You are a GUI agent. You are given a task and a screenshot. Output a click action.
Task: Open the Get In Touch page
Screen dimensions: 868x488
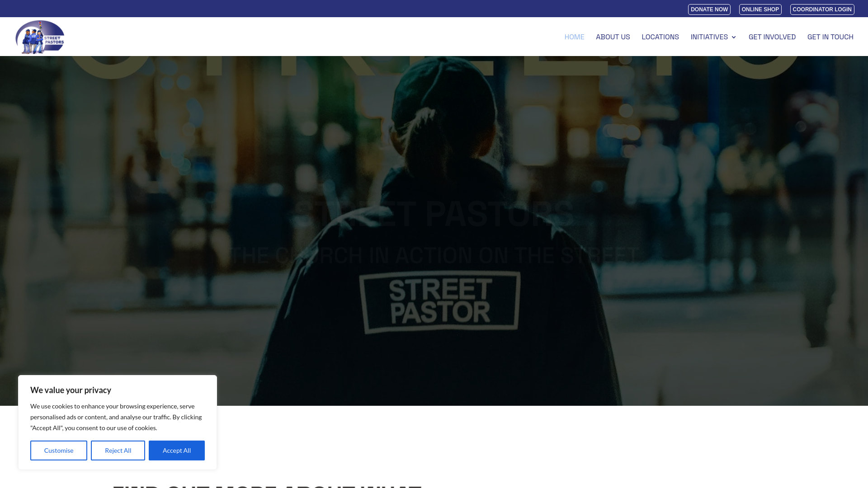coord(830,37)
